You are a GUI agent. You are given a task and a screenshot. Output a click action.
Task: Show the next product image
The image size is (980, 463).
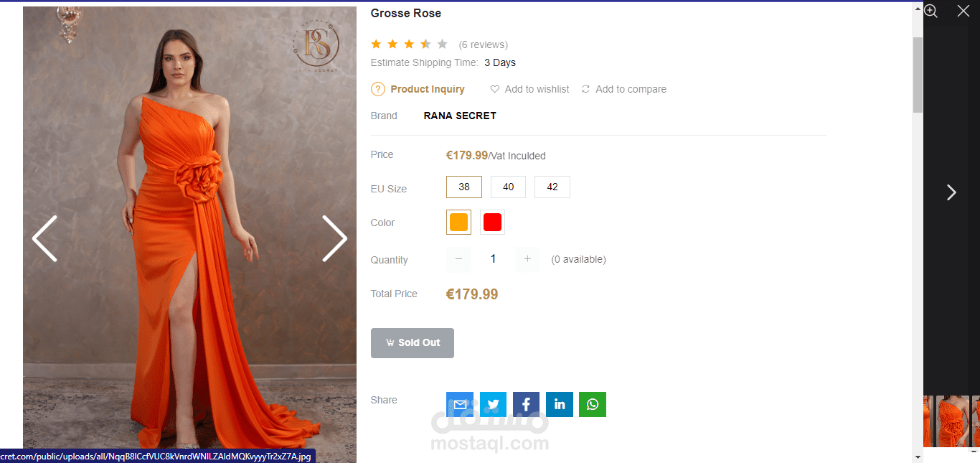(x=334, y=238)
